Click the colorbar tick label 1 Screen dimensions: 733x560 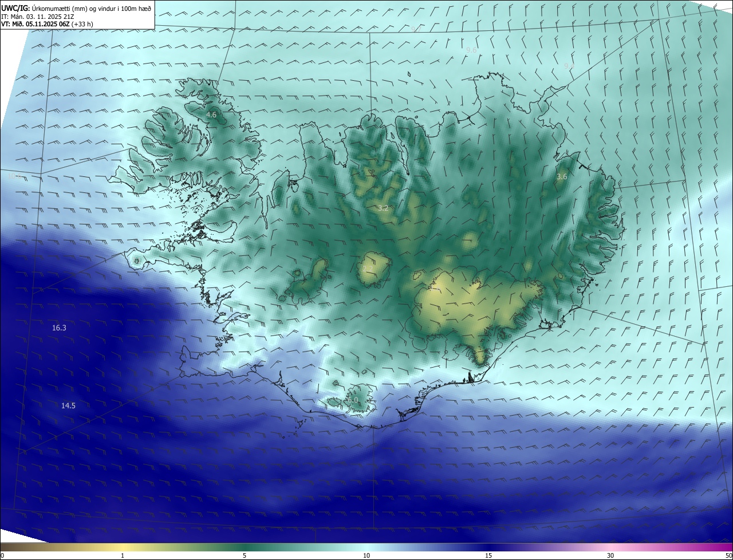tap(123, 555)
